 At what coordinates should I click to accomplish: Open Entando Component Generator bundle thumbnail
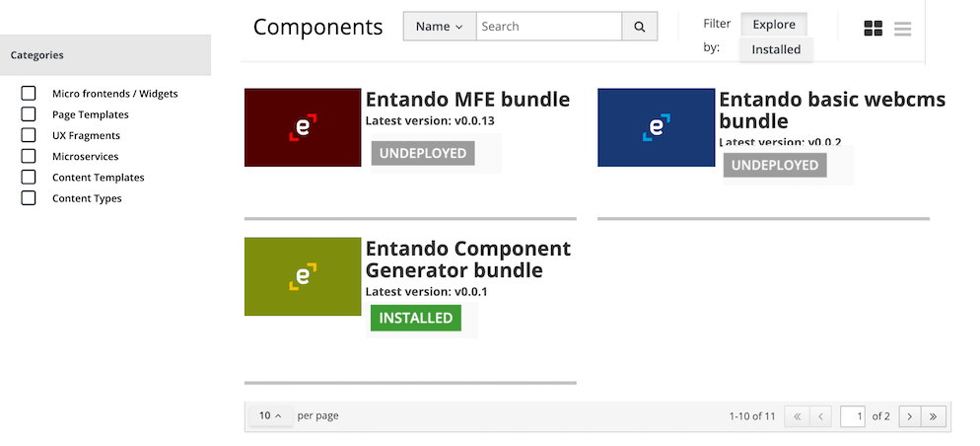tap(303, 276)
